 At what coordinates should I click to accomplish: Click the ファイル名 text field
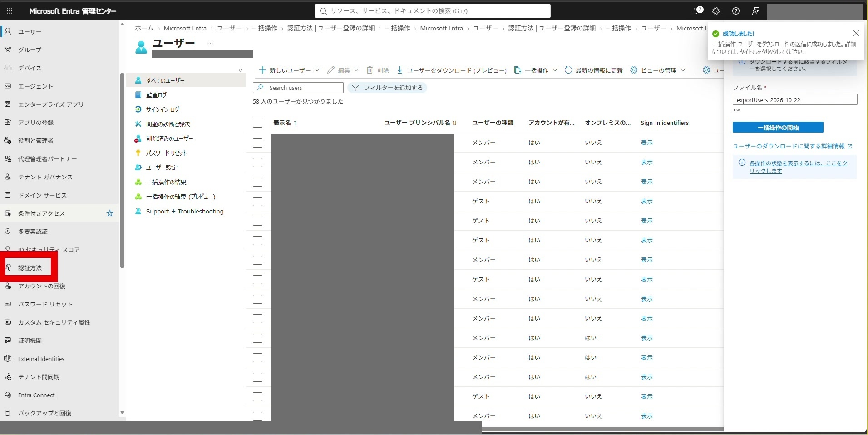point(795,100)
